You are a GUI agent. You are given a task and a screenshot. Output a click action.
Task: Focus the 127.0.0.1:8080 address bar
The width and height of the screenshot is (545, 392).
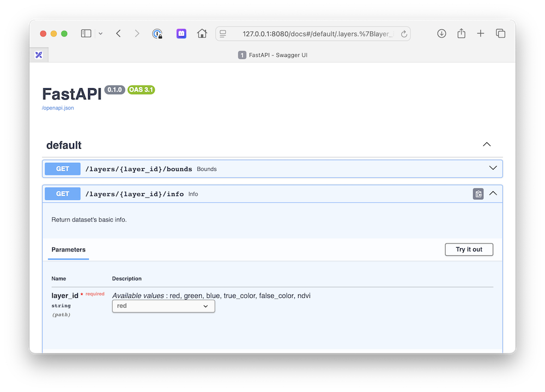click(313, 34)
